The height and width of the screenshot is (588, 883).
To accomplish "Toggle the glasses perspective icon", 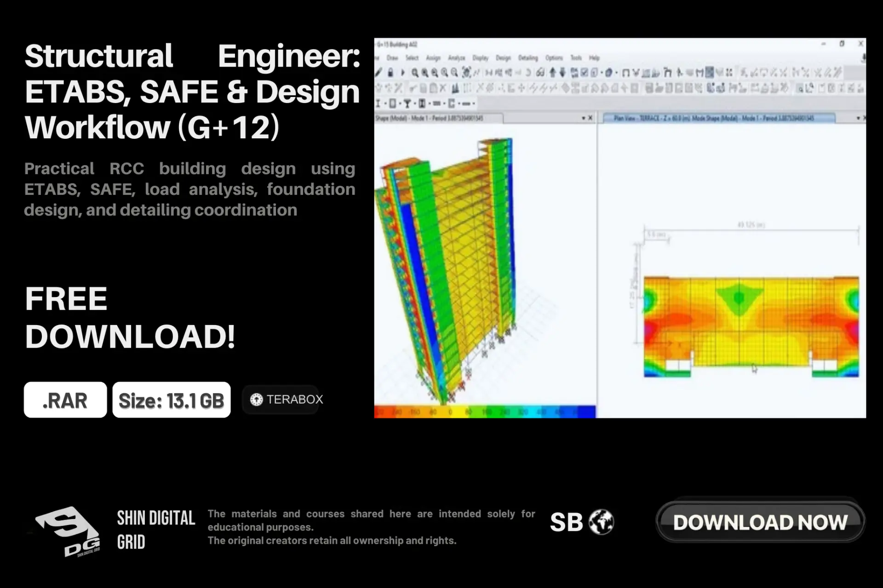I will pyautogui.click(x=540, y=73).
